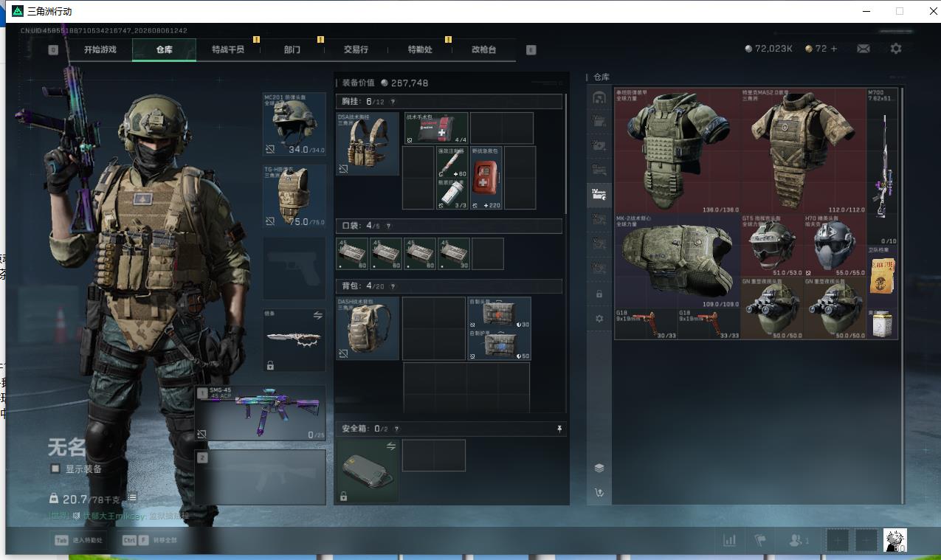The height and width of the screenshot is (560, 941).
Task: Select the M700 sniper rifle in warehouse
Action: click(x=883, y=167)
